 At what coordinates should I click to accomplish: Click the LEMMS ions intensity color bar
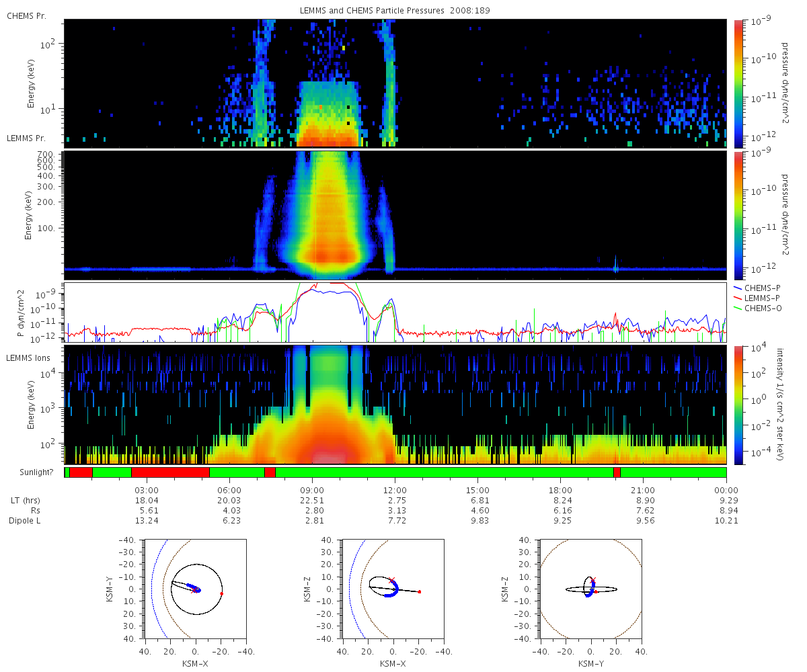[x=739, y=405]
